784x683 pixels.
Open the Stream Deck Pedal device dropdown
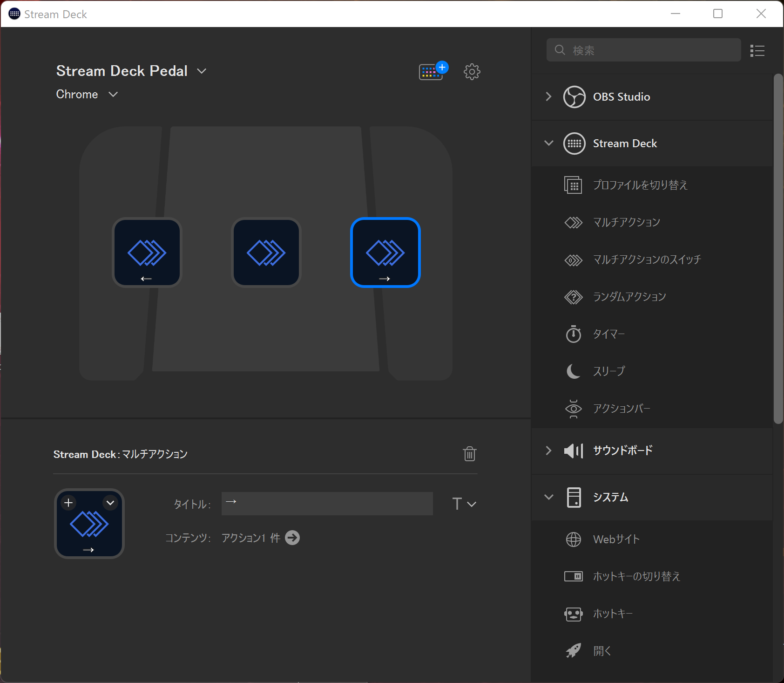point(202,71)
